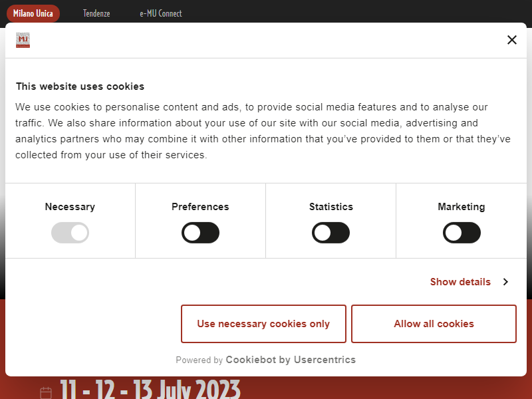Click the MU logo in cookie dialog
The image size is (532, 399).
point(23,41)
